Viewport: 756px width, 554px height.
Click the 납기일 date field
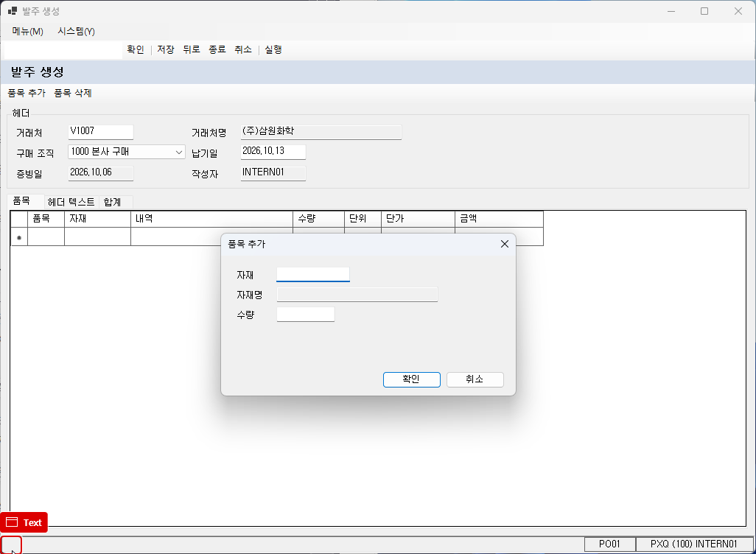point(273,152)
